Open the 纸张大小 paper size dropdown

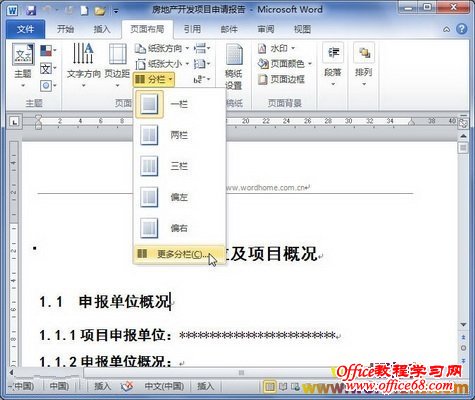[162, 63]
